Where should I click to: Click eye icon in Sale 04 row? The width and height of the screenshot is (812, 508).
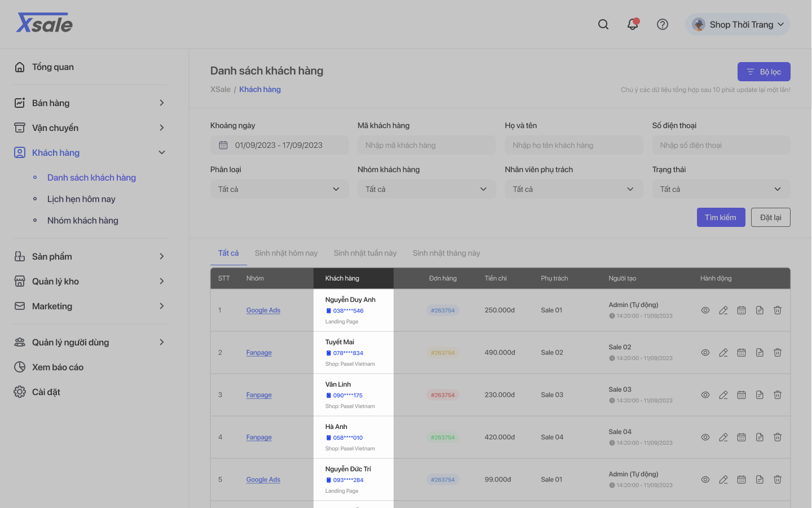tap(705, 437)
